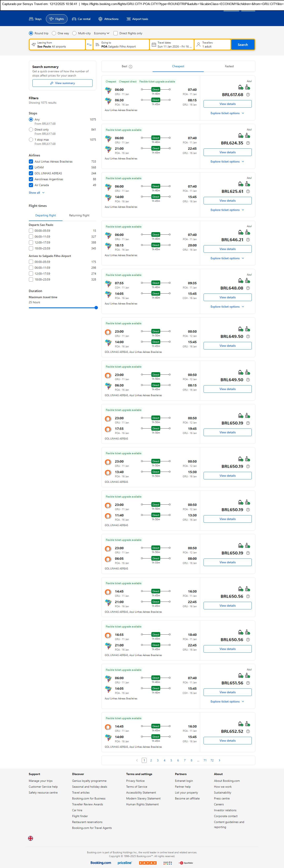Viewport: 284px width, 868px height.
Task: Click the View summary button
Action: click(x=62, y=83)
